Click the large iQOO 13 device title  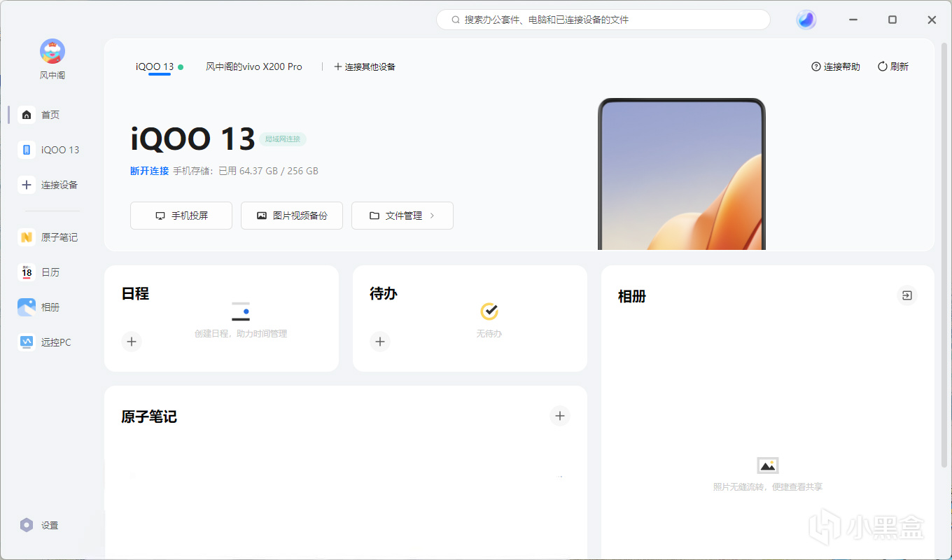pyautogui.click(x=192, y=139)
